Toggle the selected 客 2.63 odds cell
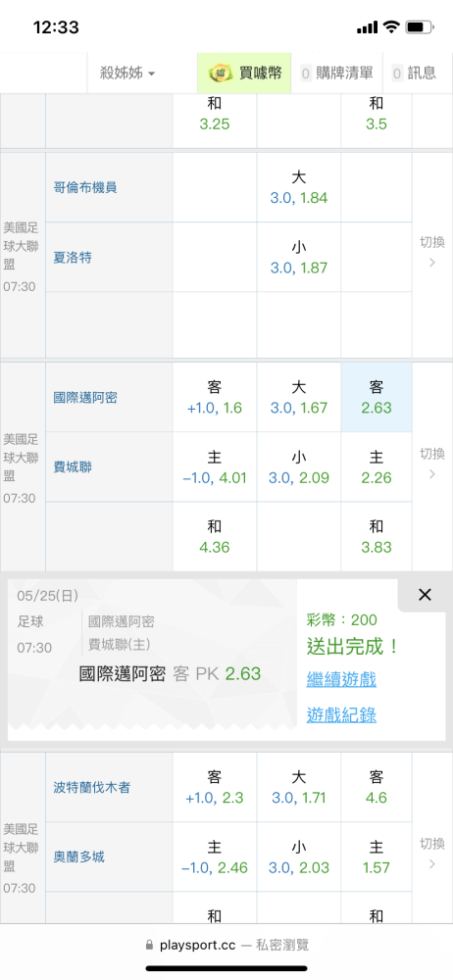This screenshot has height=980, width=453. [x=377, y=398]
